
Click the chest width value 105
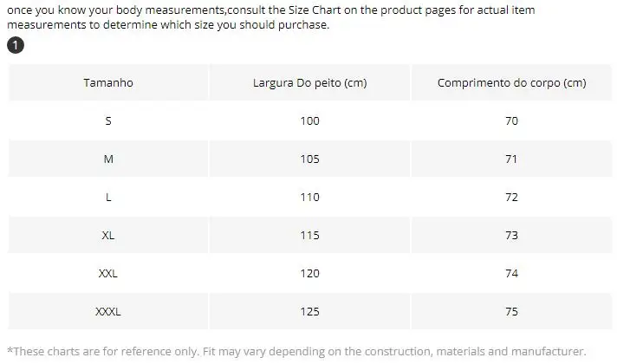pos(309,159)
